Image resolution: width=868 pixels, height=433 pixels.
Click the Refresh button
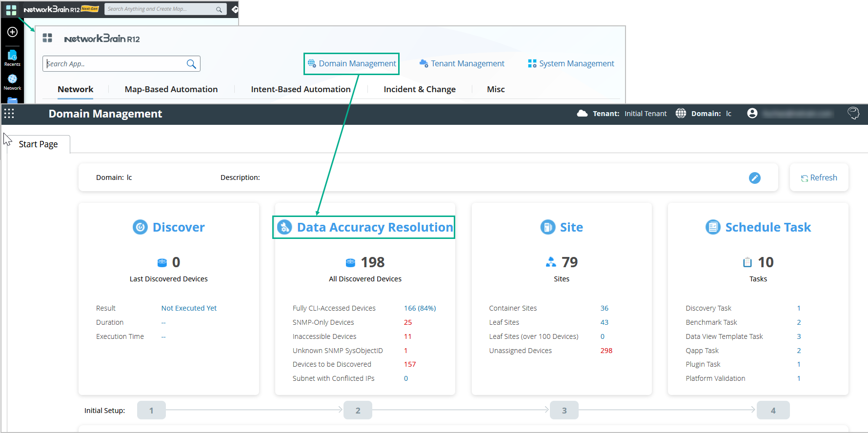click(819, 177)
